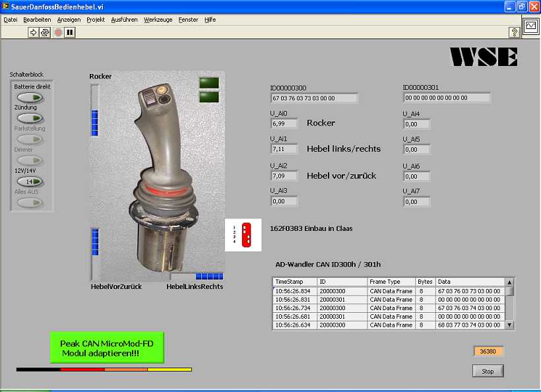The image size is (541, 392).
Task: Select the table row timestamped 10:56:26.734
Action: click(x=389, y=308)
